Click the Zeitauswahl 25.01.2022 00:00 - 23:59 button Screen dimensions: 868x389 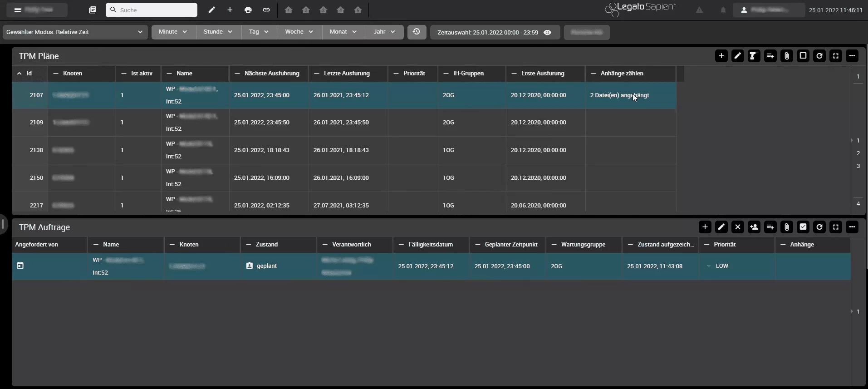pyautogui.click(x=495, y=32)
